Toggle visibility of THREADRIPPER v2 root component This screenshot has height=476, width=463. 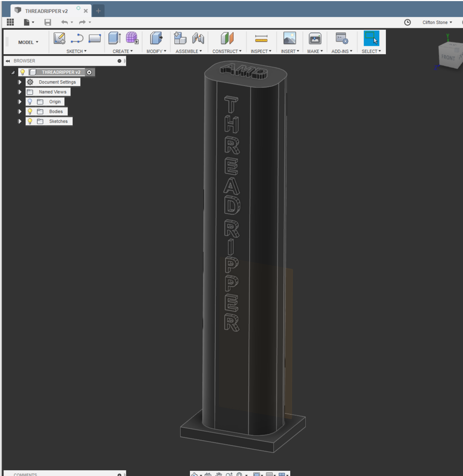click(x=23, y=72)
